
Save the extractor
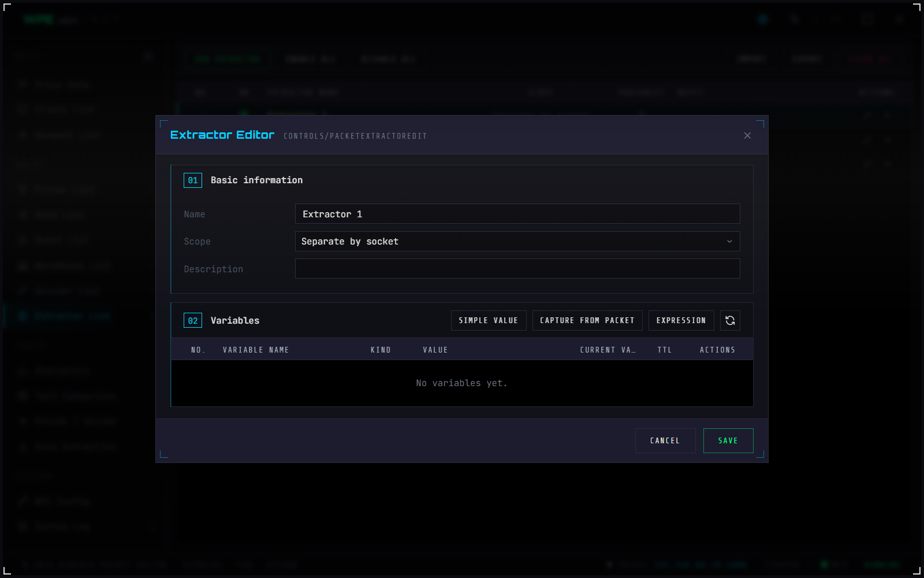pos(728,440)
